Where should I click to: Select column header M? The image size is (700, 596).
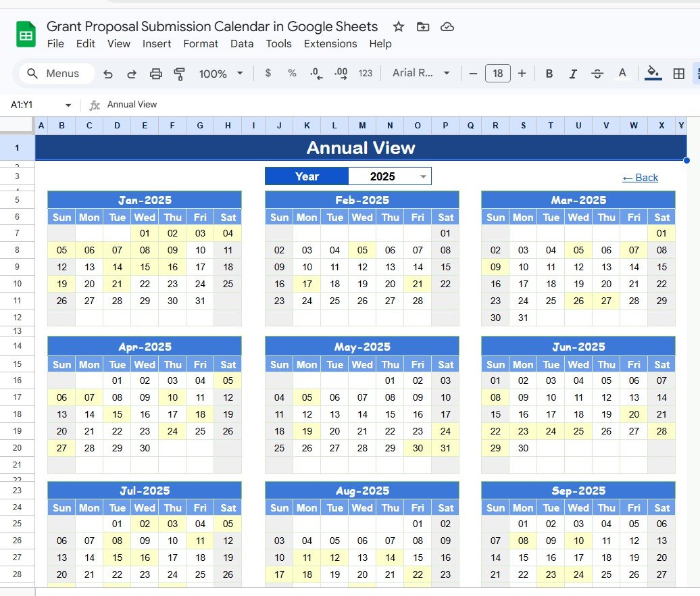point(362,126)
